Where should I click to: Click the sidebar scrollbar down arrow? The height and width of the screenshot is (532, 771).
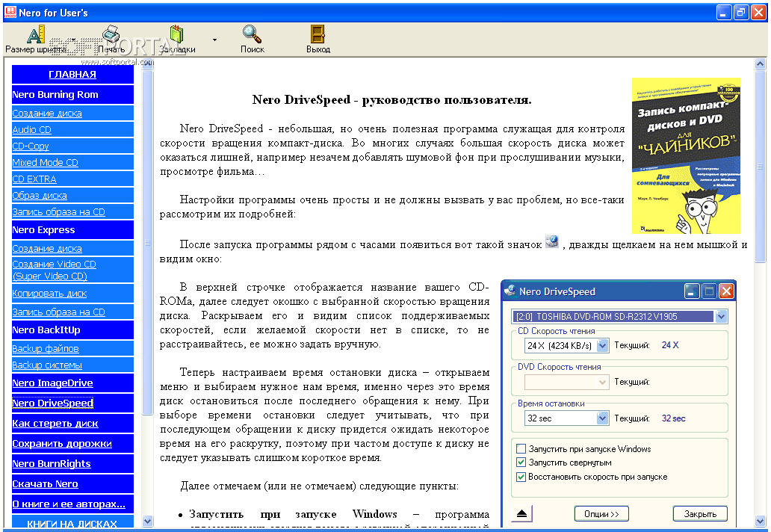(x=147, y=521)
